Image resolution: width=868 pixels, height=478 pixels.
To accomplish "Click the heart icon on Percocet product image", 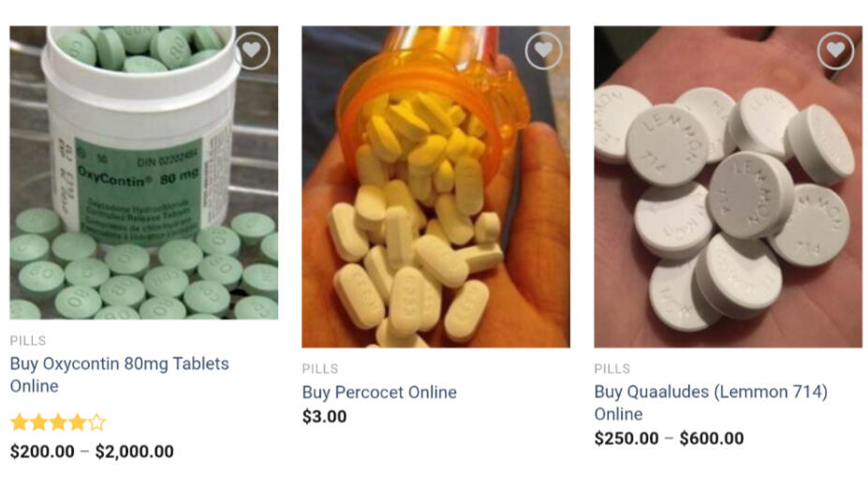I will tap(544, 51).
